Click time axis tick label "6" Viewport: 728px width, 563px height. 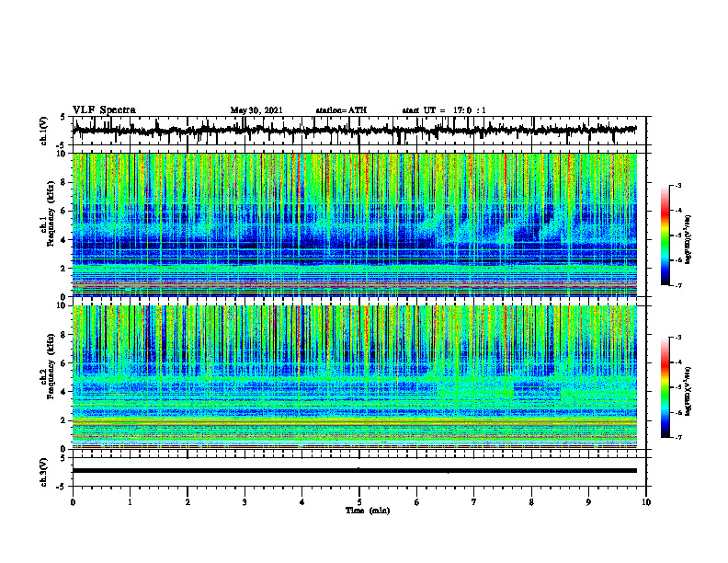pyautogui.click(x=417, y=502)
